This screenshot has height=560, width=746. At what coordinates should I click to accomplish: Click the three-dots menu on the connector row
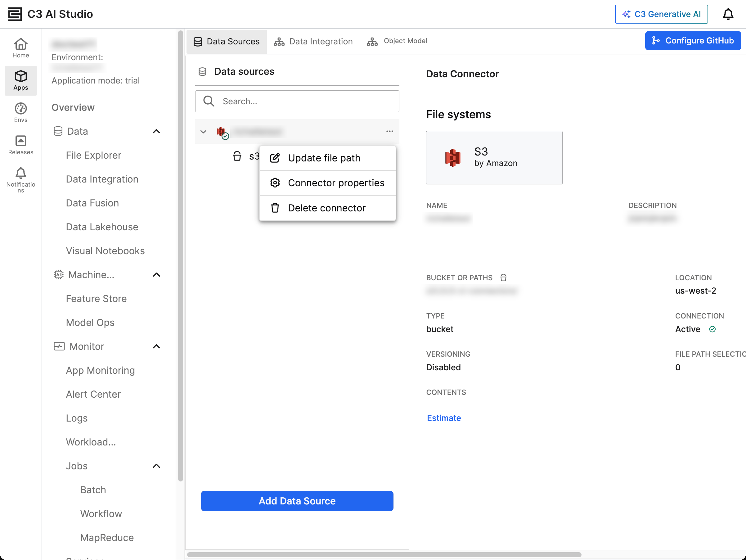[x=389, y=131]
